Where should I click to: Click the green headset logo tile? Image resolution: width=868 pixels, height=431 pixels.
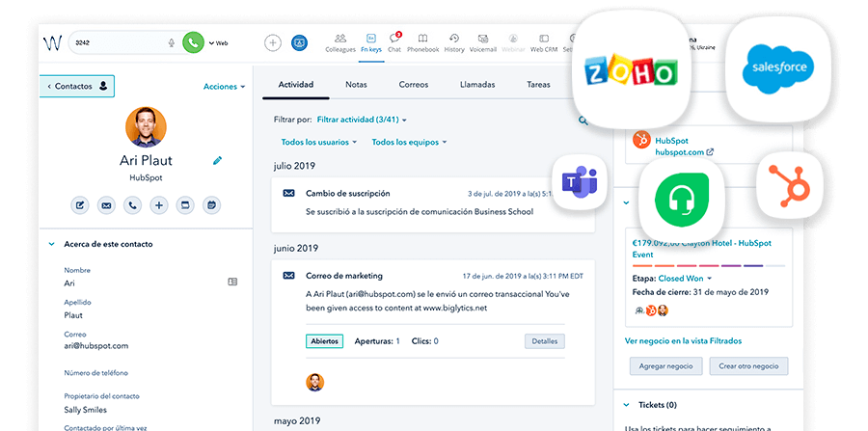682,201
